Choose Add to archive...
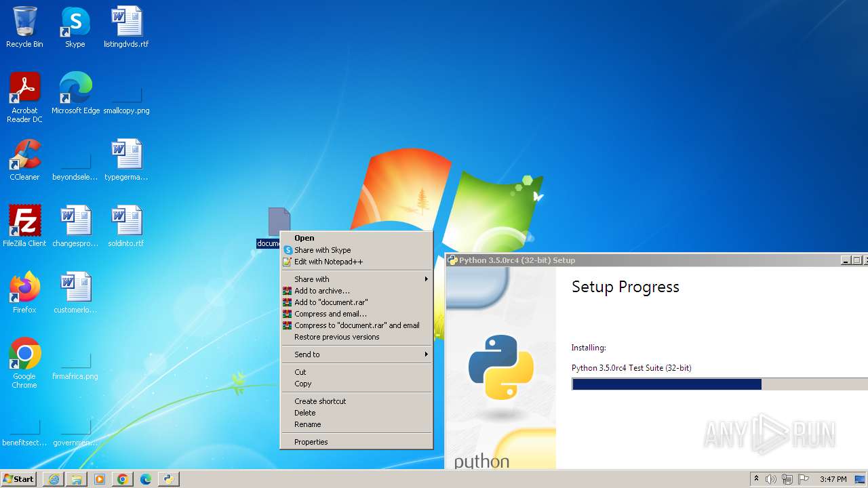The image size is (868, 488). pos(357,291)
